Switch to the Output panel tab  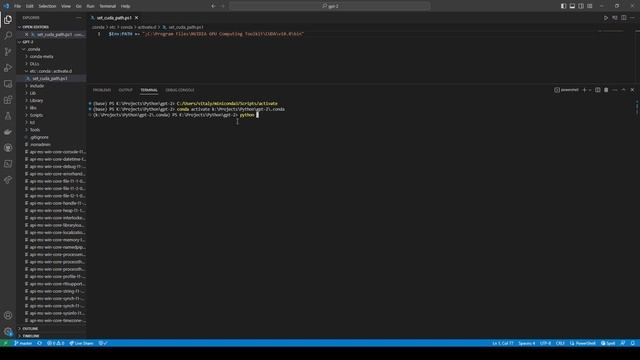click(125, 90)
